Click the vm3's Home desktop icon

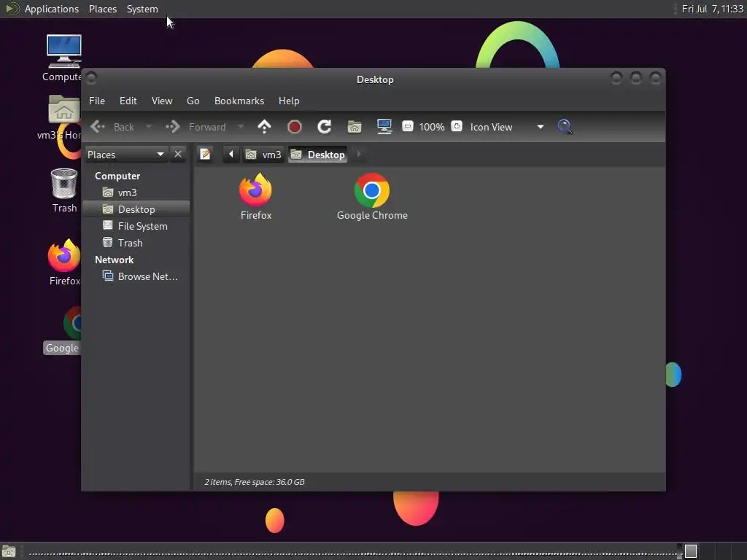[x=61, y=117]
